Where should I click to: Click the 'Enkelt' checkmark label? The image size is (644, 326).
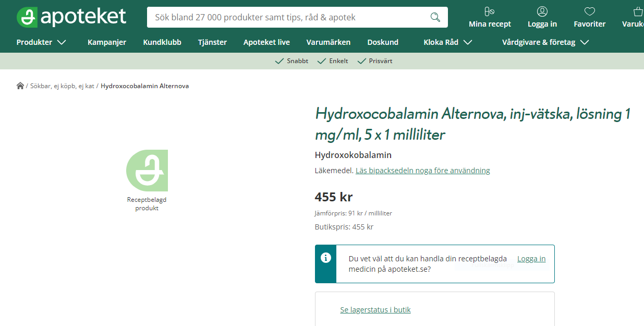332,61
